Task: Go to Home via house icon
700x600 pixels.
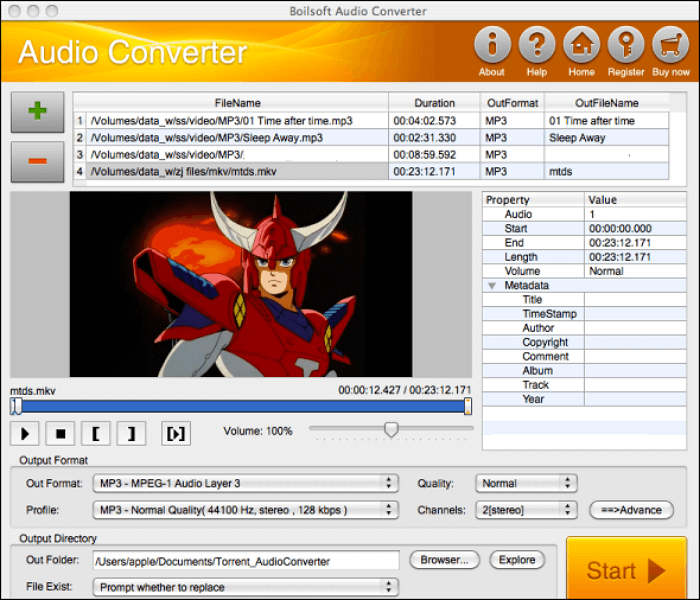Action: point(581,46)
